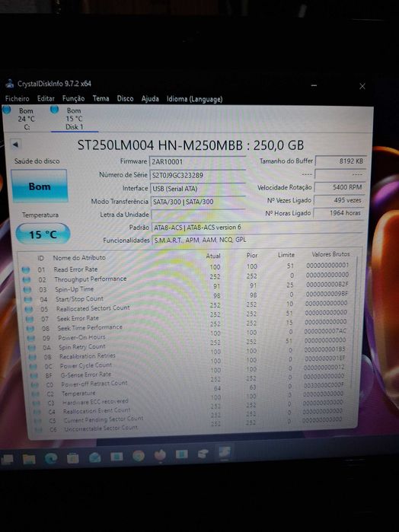Click the Interface field USB (Serial ATA)

click(x=198, y=189)
